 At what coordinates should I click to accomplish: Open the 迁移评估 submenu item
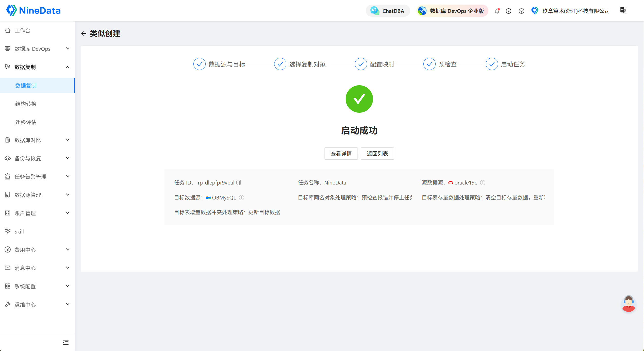37,122
